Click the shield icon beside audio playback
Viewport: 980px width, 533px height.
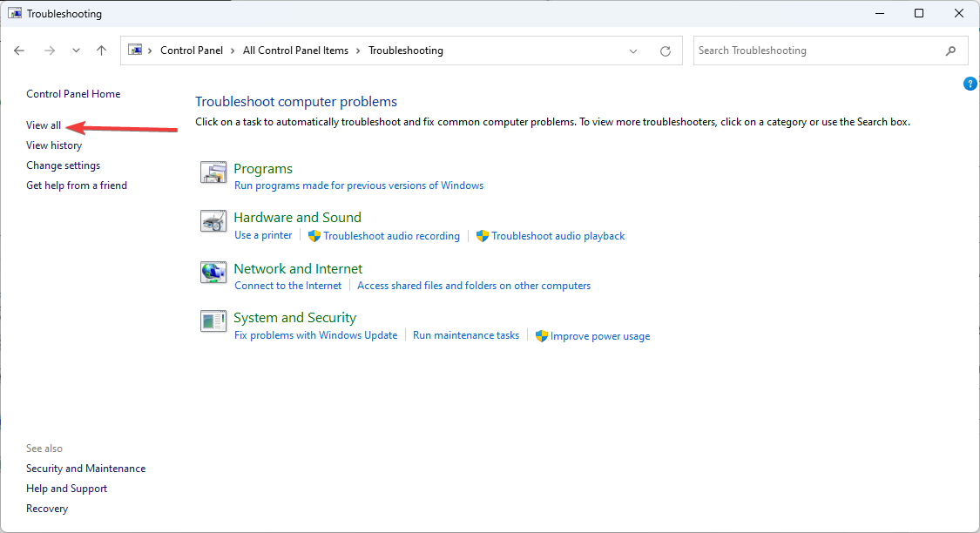(482, 236)
